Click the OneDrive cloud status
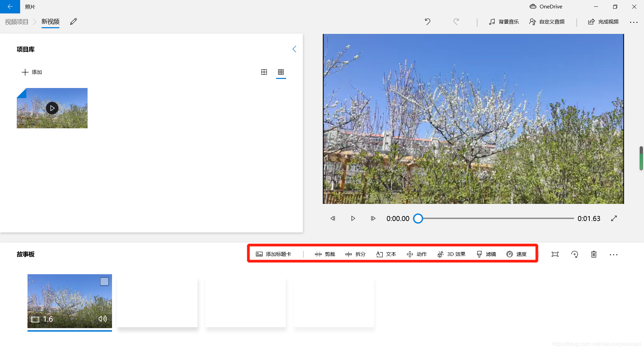The width and height of the screenshot is (644, 350). pos(546,6)
